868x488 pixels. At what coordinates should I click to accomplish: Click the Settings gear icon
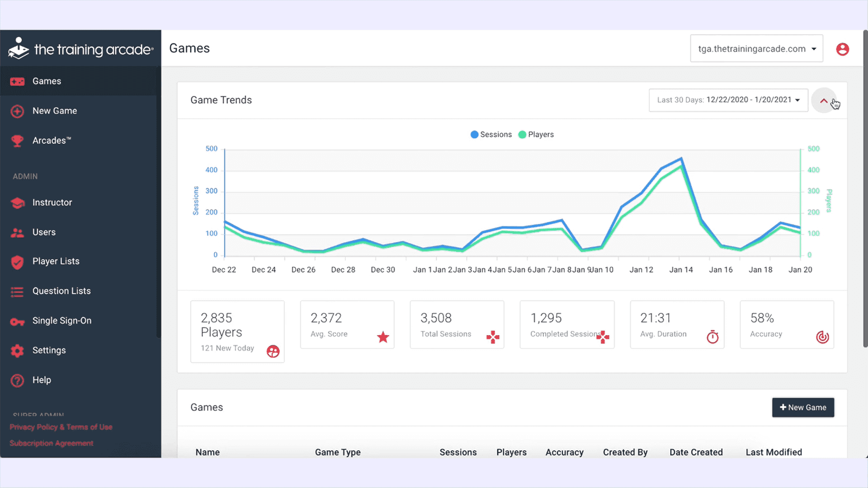[x=17, y=351]
